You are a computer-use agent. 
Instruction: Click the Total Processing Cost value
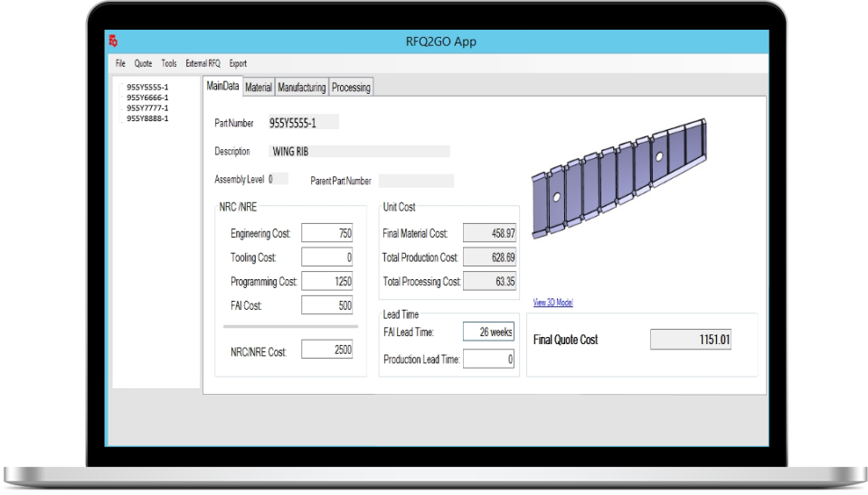(489, 281)
